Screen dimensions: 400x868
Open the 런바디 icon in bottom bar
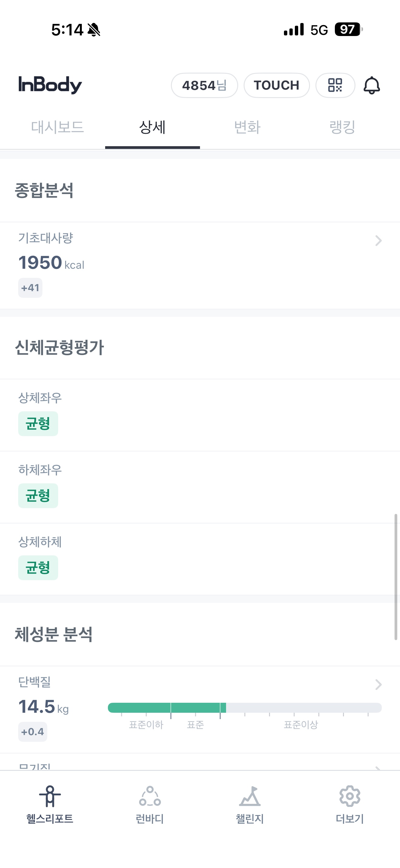[x=150, y=796]
